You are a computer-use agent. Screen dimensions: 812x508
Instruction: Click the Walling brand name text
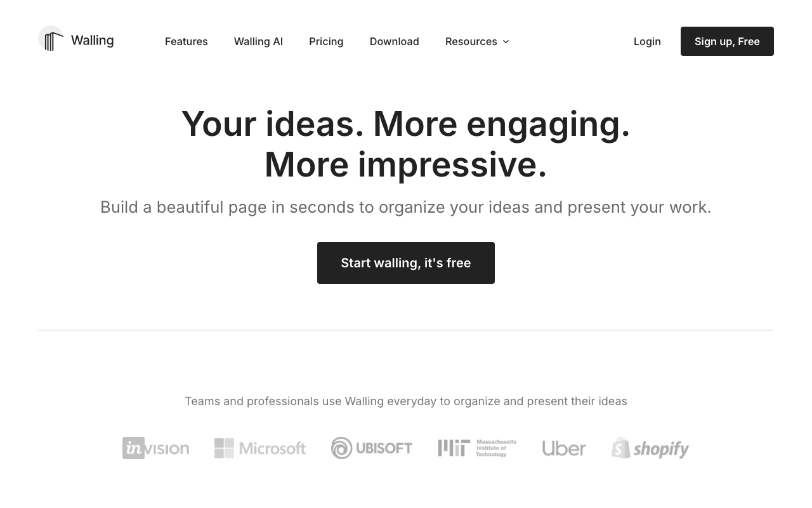92,41
